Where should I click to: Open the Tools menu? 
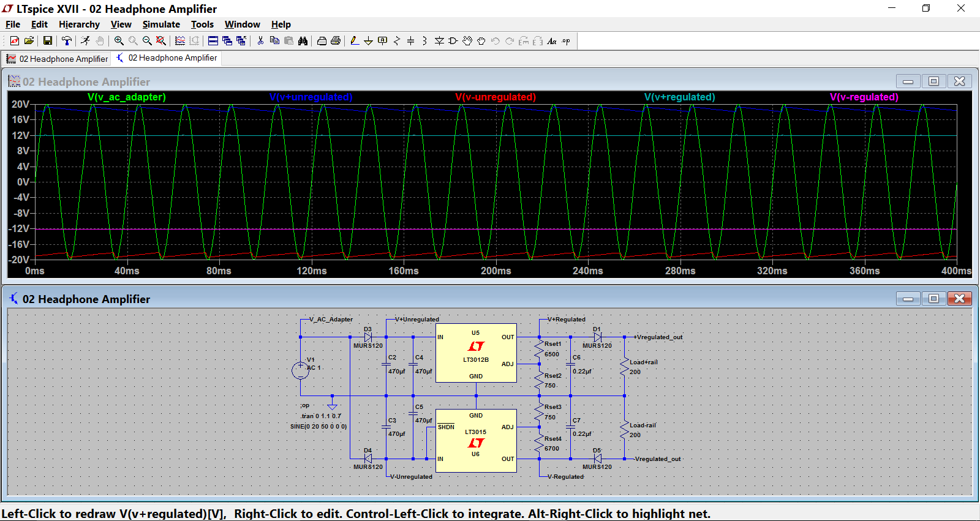coord(202,24)
